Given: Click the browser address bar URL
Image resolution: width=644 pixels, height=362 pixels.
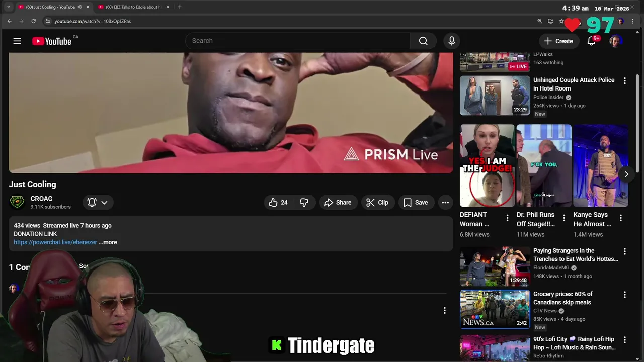Looking at the screenshot, I should [93, 21].
